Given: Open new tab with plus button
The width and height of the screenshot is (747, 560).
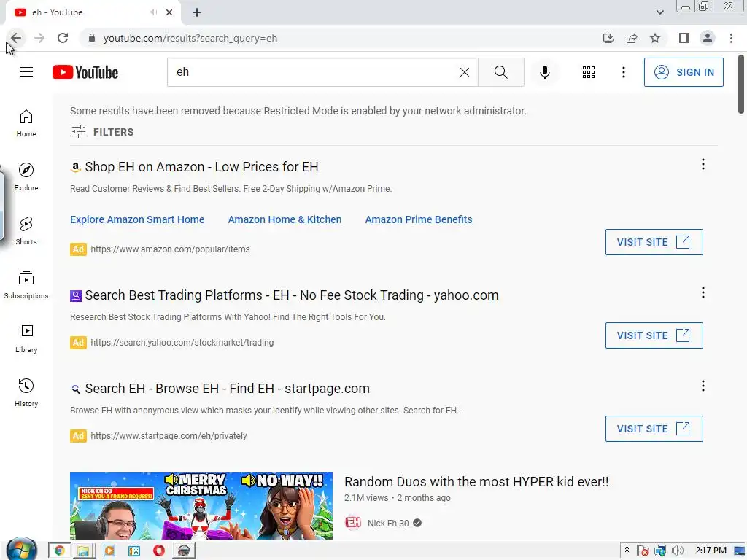Looking at the screenshot, I should pos(197,12).
